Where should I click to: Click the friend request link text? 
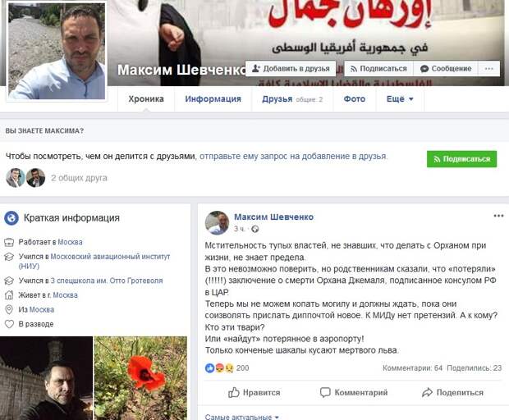coord(293,157)
